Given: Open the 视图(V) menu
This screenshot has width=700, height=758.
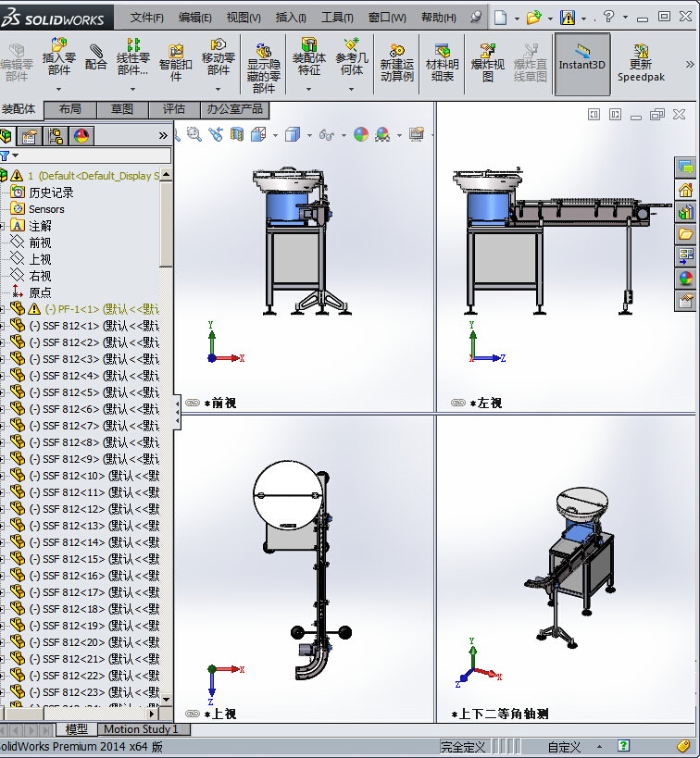Looking at the screenshot, I should tap(244, 18).
